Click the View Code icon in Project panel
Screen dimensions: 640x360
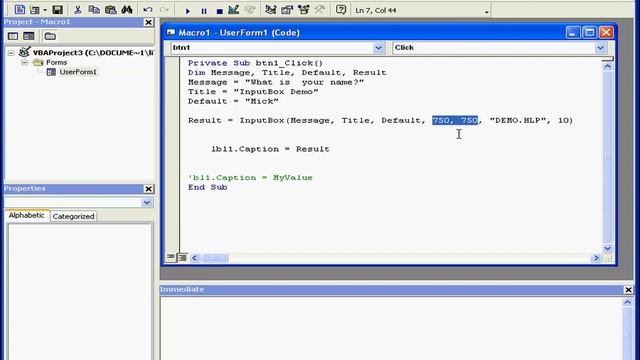pos(13,36)
